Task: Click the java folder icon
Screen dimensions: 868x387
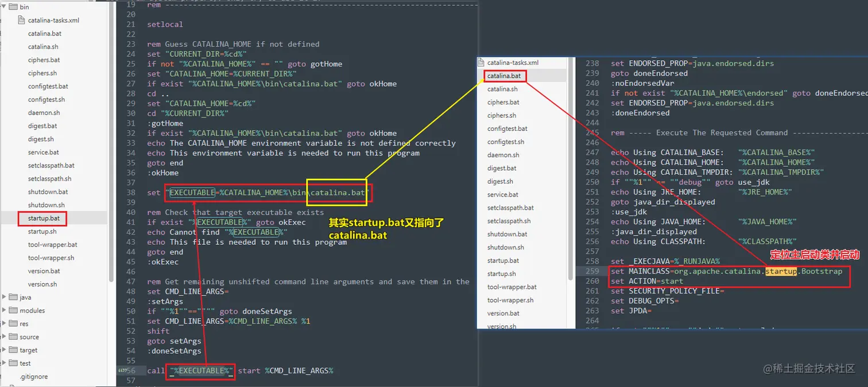Action: (14, 297)
